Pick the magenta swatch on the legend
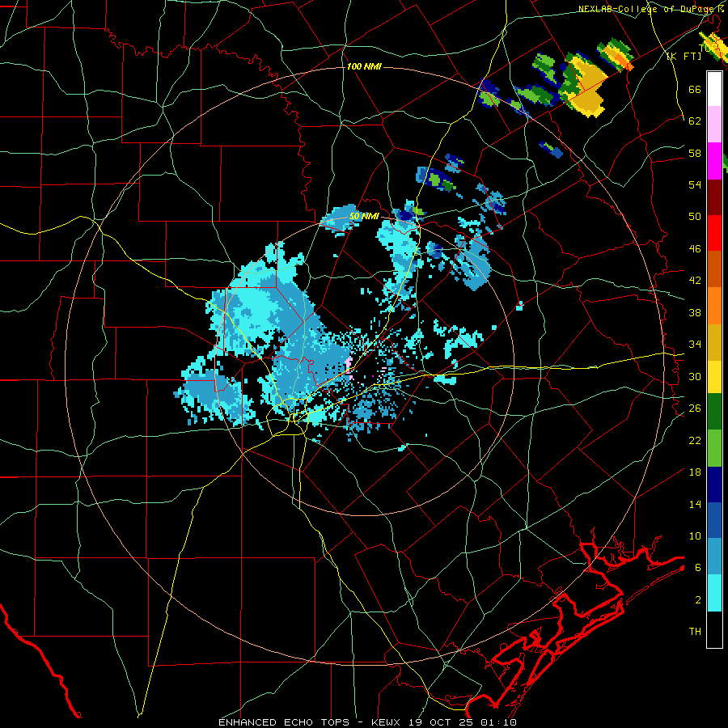728x728 pixels. [714, 161]
